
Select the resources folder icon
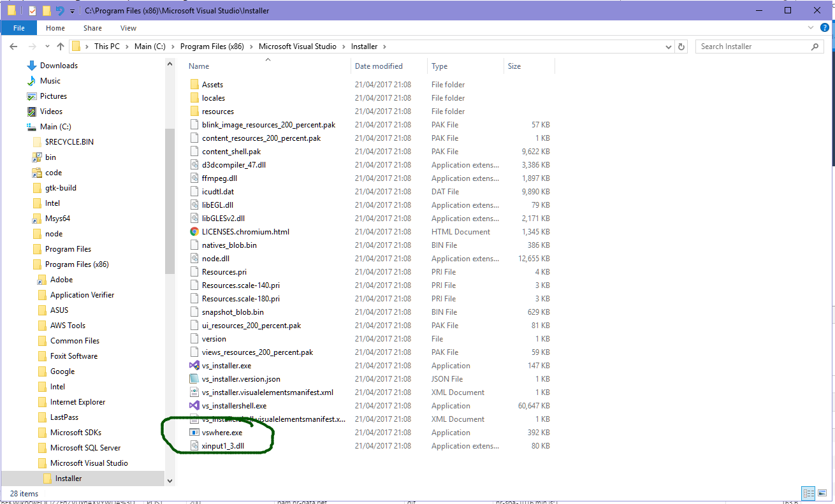194,112
